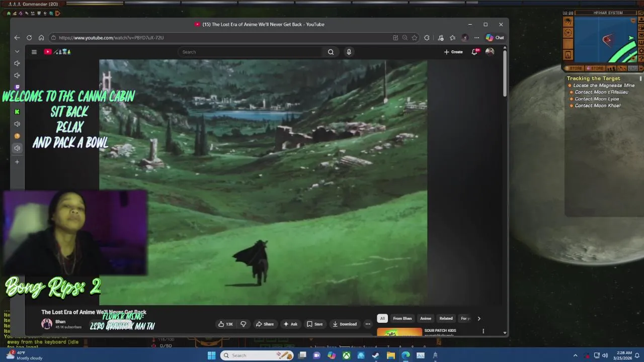Click the YouTube search magnifier button
The width and height of the screenshot is (644, 362).
point(331,52)
